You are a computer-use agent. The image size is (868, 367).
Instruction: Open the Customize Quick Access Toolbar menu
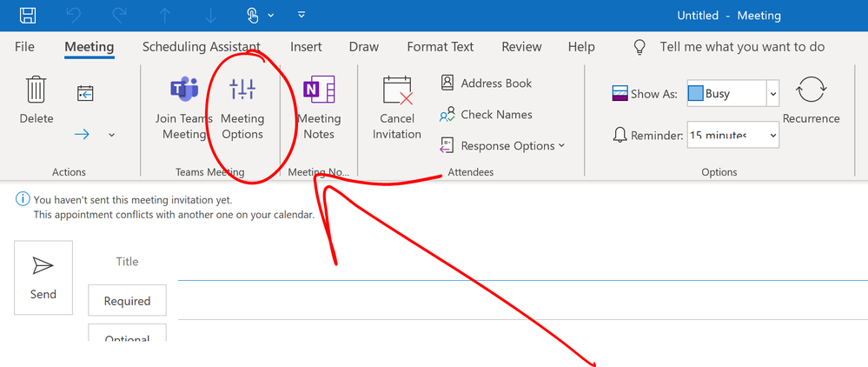click(x=301, y=15)
